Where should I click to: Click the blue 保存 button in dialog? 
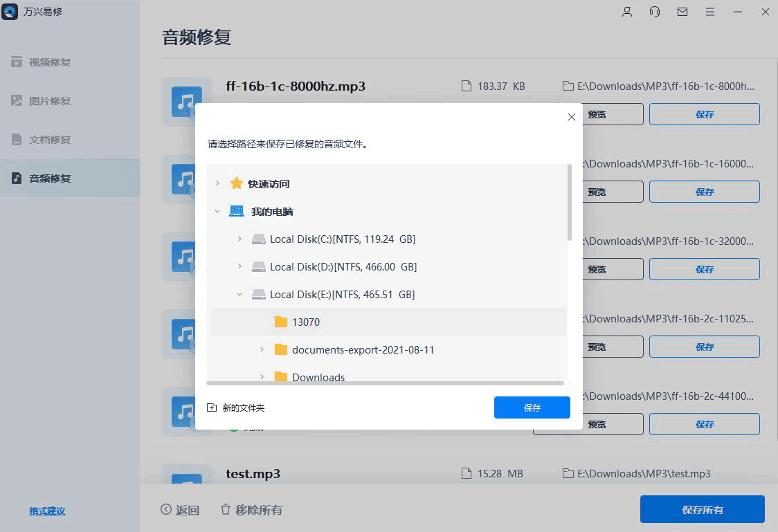click(x=532, y=407)
